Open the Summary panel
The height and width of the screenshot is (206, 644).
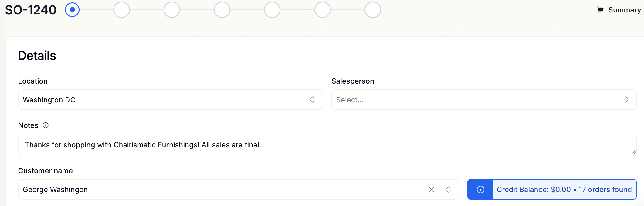tap(619, 10)
